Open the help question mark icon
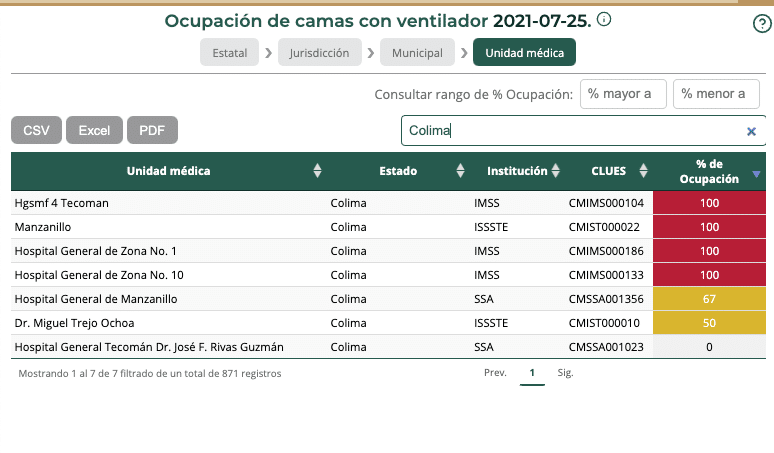Viewport: 774px width, 453px height. 761,25
